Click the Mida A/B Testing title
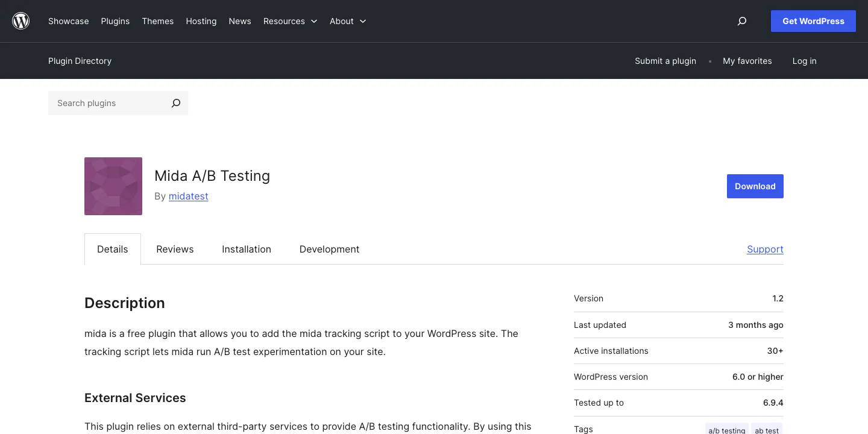The height and width of the screenshot is (434, 868). click(x=212, y=176)
